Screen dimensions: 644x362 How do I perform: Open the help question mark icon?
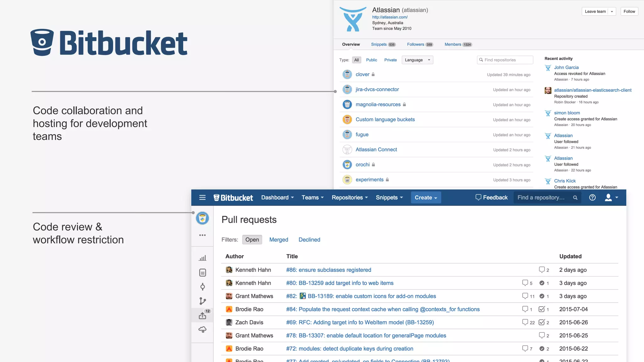tap(592, 197)
